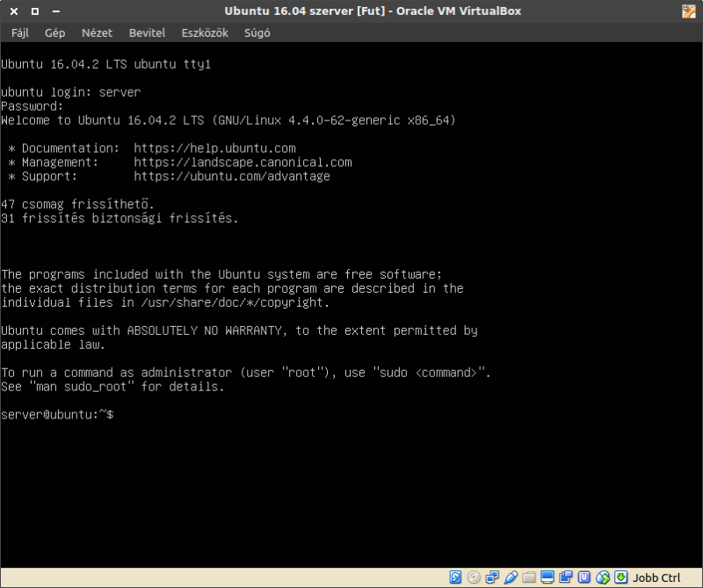Click the USB devices indicator icon
Image resolution: width=703 pixels, height=588 pixels.
(x=511, y=577)
